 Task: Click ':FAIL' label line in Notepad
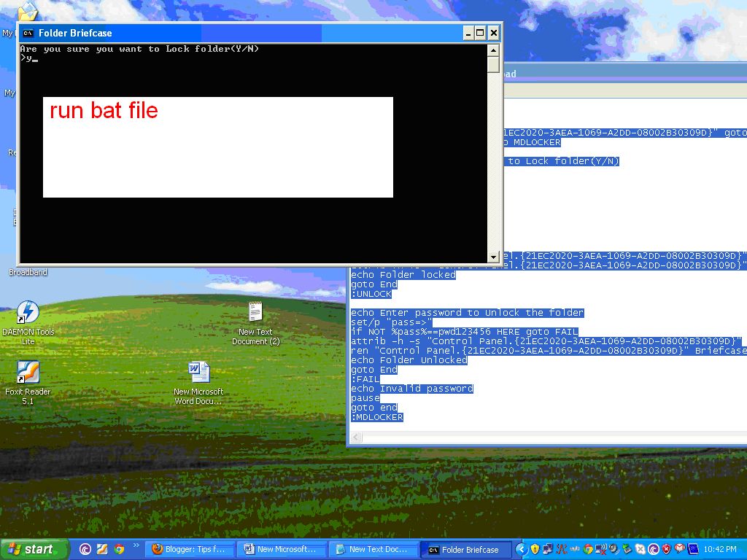(365, 379)
